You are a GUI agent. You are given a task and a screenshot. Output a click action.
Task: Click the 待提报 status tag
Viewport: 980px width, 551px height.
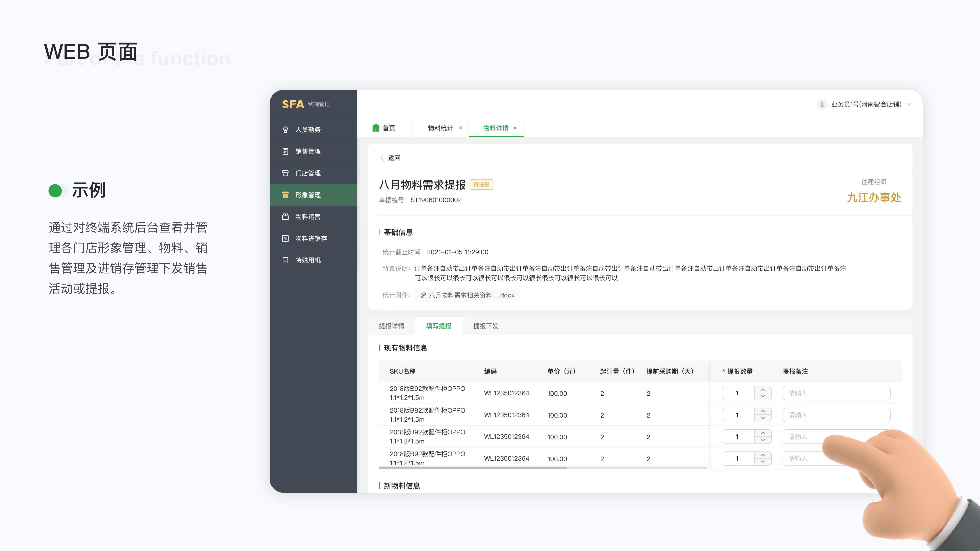point(481,184)
